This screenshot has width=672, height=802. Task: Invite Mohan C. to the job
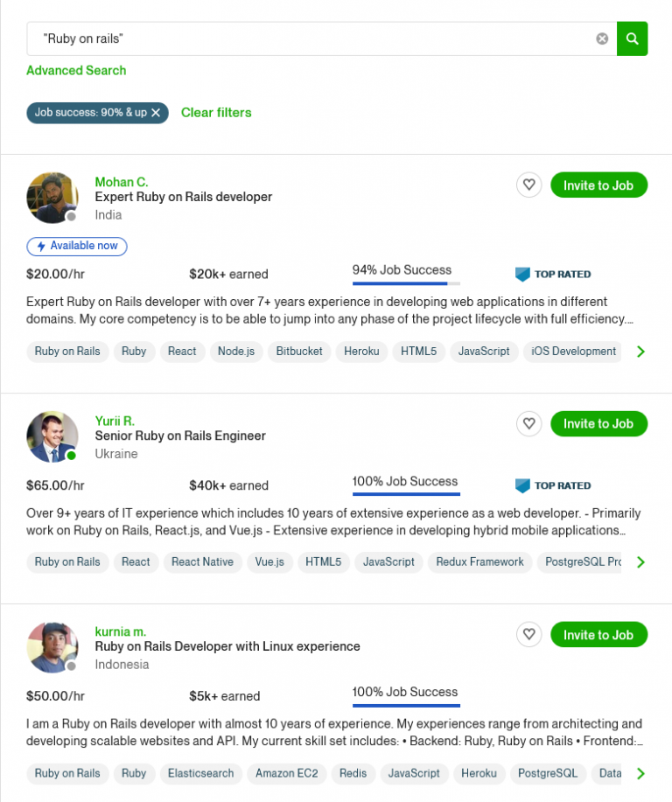598,185
